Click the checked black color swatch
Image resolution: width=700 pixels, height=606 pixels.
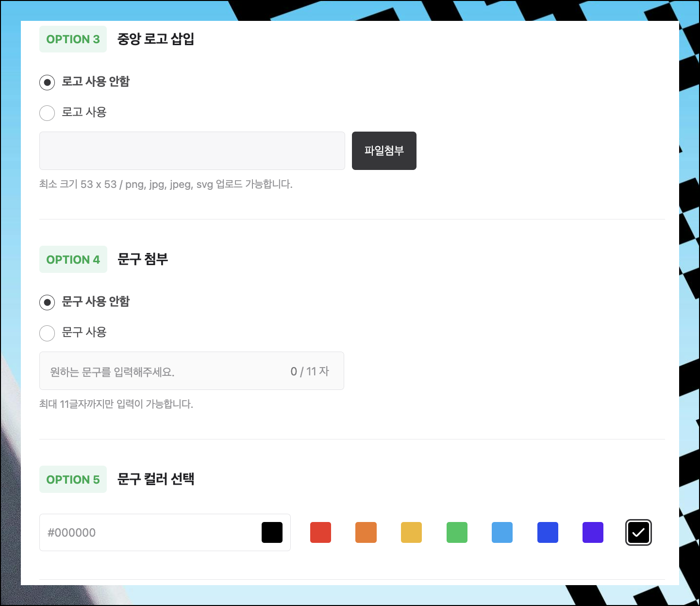(x=638, y=532)
